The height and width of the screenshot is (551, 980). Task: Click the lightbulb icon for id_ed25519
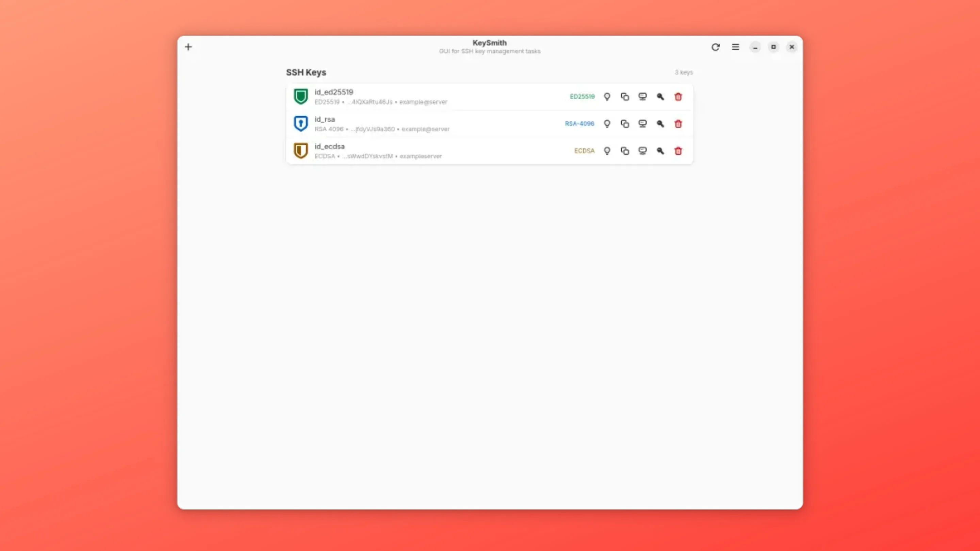click(607, 97)
